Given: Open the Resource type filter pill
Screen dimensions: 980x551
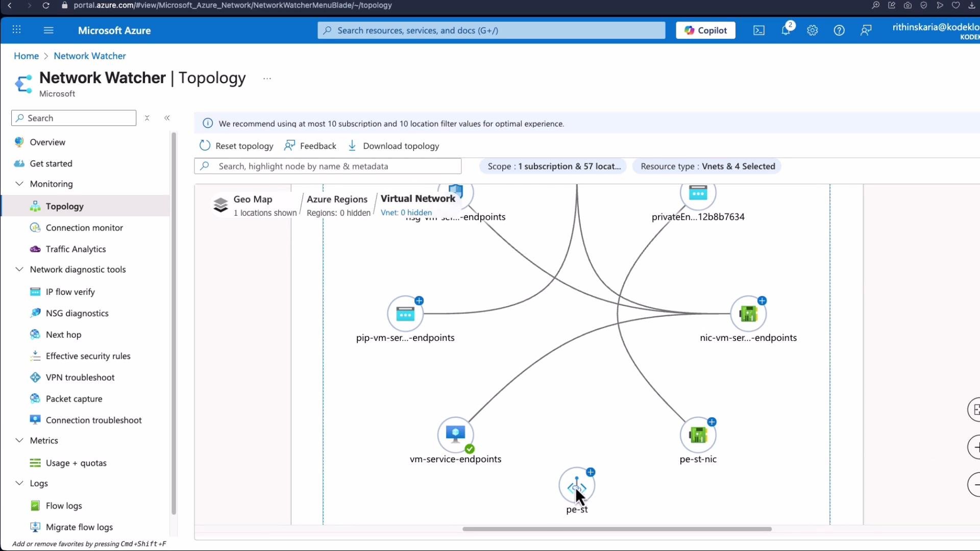Looking at the screenshot, I should pos(707,166).
